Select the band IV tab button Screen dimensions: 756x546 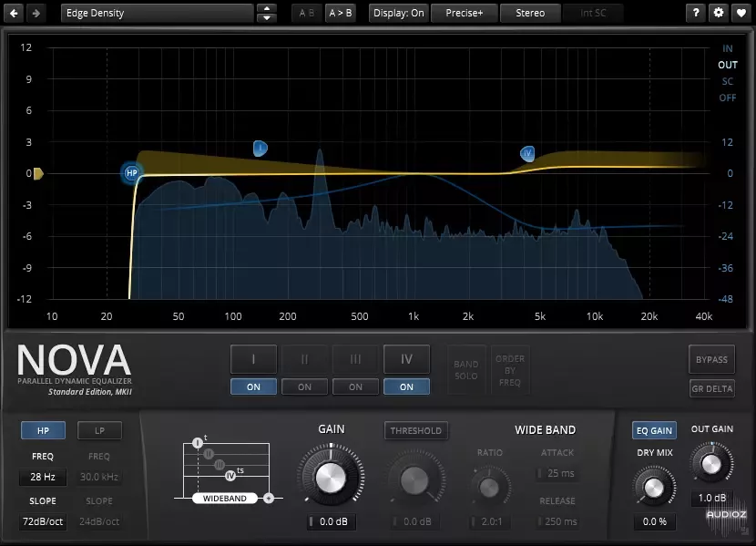tap(406, 359)
